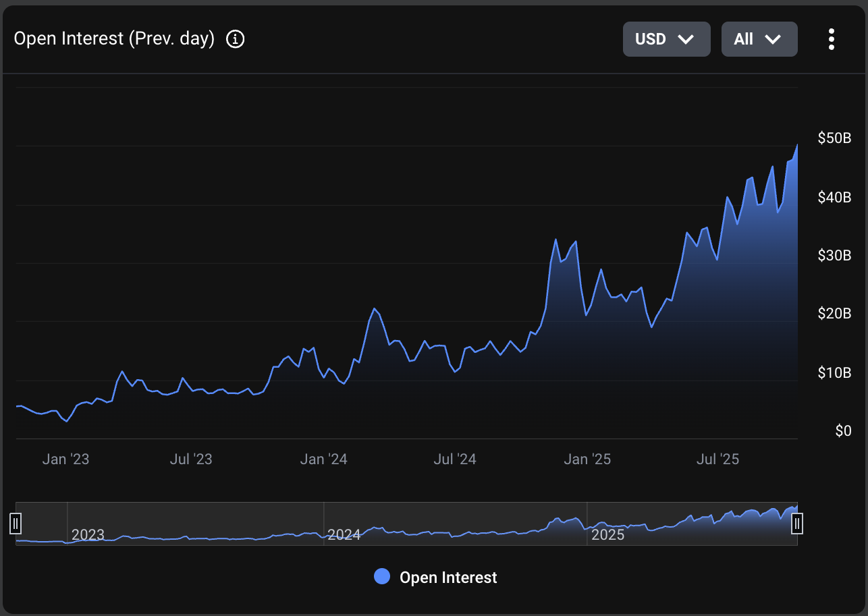The width and height of the screenshot is (868, 616).
Task: Click the chevron arrow in USD selector
Action: (686, 40)
